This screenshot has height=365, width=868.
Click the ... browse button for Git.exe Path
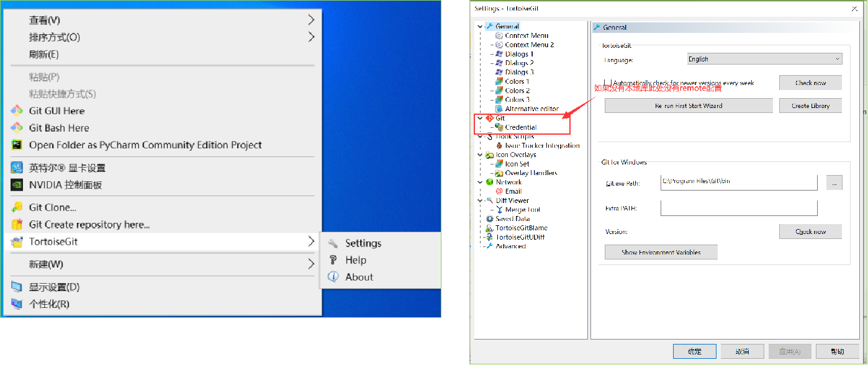(x=834, y=182)
